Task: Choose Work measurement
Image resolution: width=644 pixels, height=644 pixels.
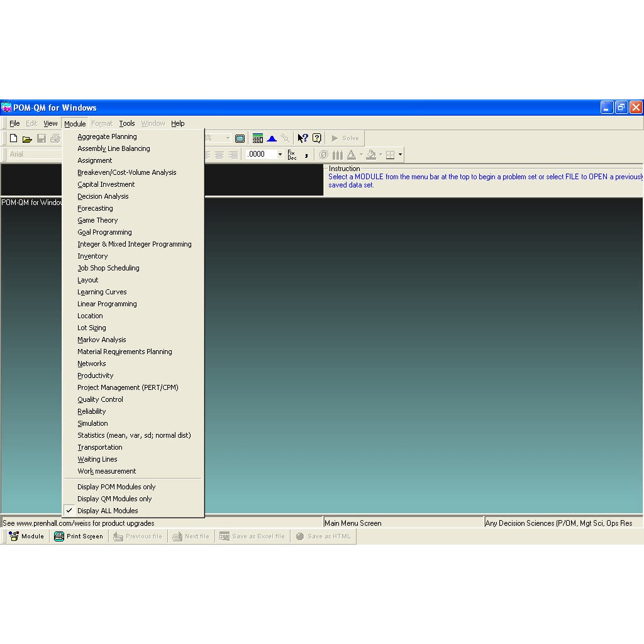Action: click(133, 471)
